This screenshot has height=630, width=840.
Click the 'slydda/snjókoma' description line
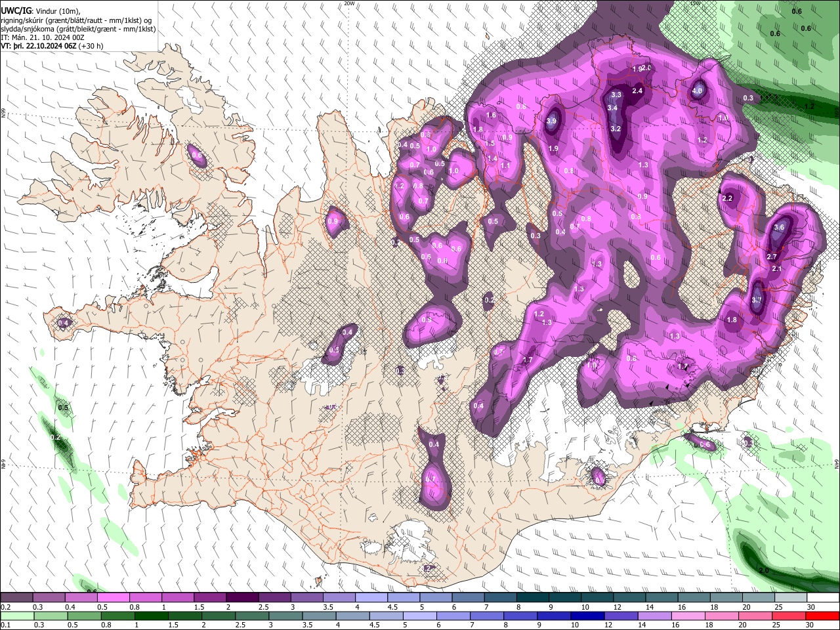point(78,29)
